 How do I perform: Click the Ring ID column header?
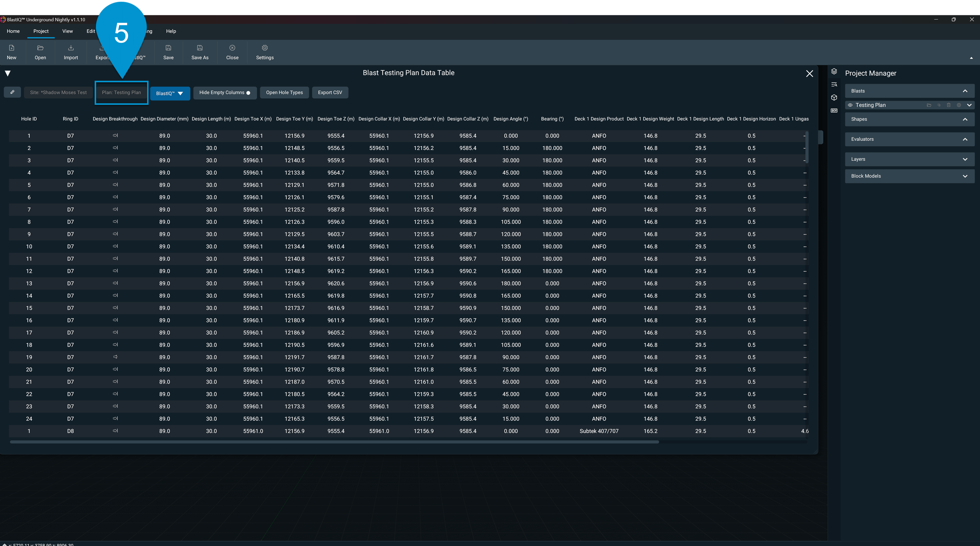(71, 119)
